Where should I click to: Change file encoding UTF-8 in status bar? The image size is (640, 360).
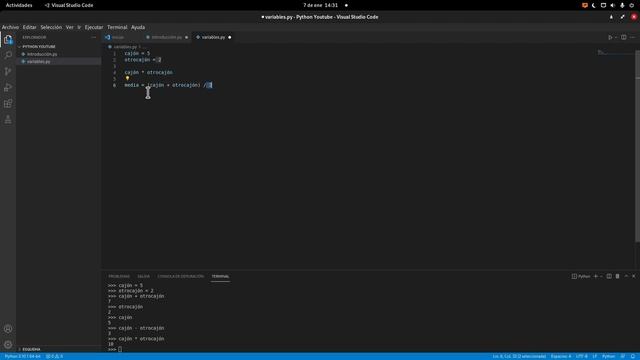coord(582,356)
